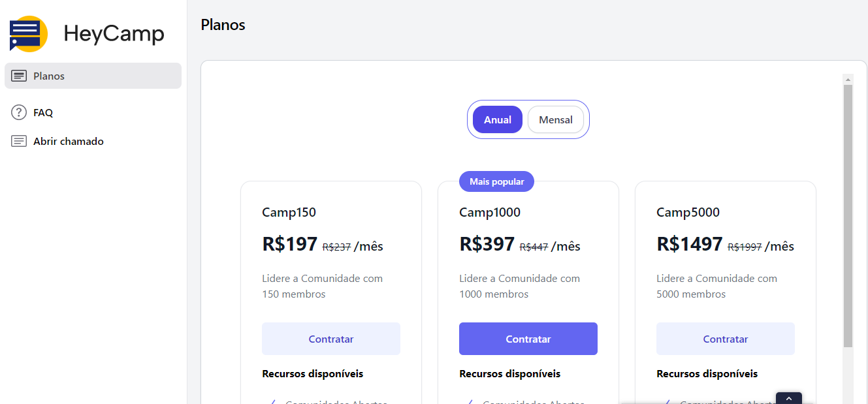Click the Camp1000 plan title
This screenshot has height=404, width=868.
[490, 213]
